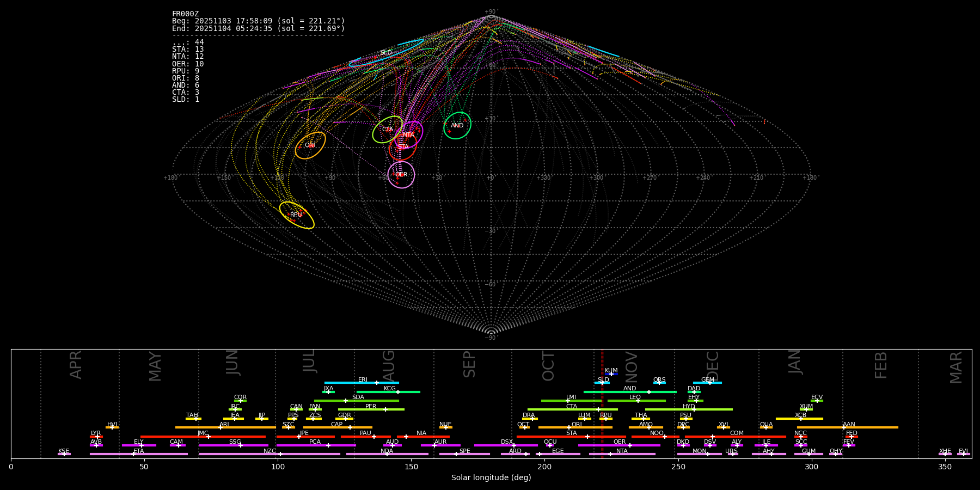Screen dimensions: 980x490
Task: Select the CAP shower bar in timeline
Action: click(x=338, y=427)
